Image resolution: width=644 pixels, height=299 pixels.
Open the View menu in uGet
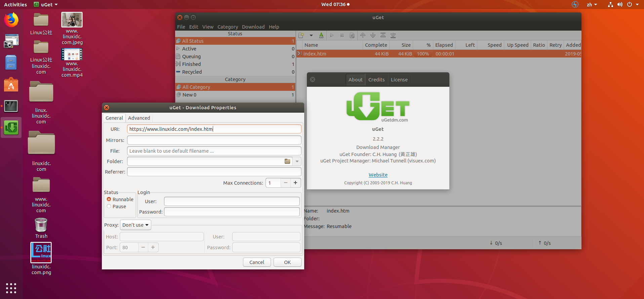208,27
